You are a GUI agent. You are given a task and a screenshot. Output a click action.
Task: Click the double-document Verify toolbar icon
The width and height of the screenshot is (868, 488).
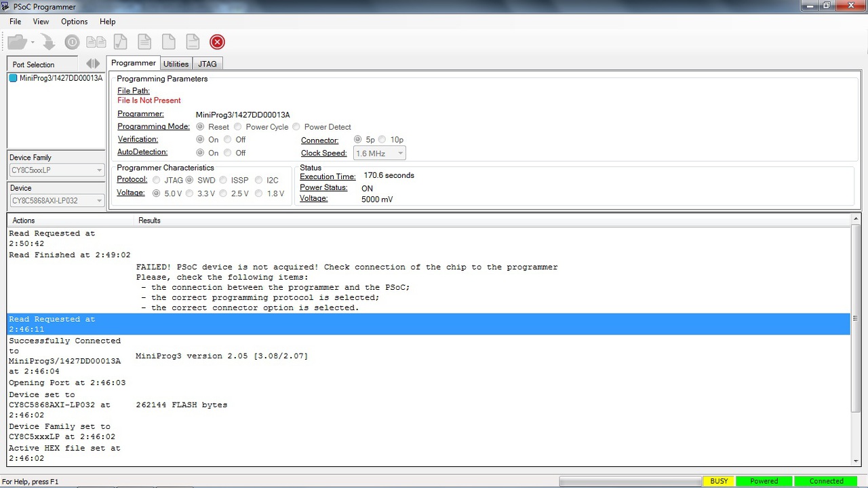96,42
